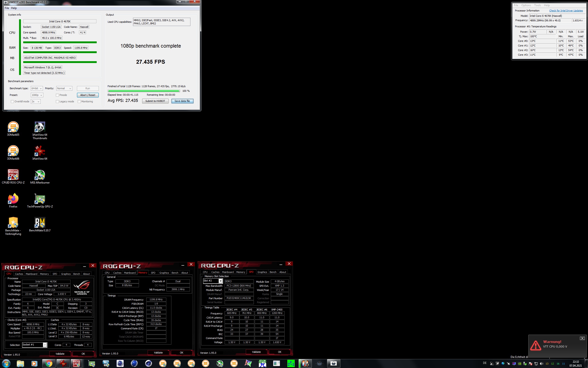The height and width of the screenshot is (368, 588).
Task: Open the Firefox desktop shortcut
Action: (x=13, y=200)
